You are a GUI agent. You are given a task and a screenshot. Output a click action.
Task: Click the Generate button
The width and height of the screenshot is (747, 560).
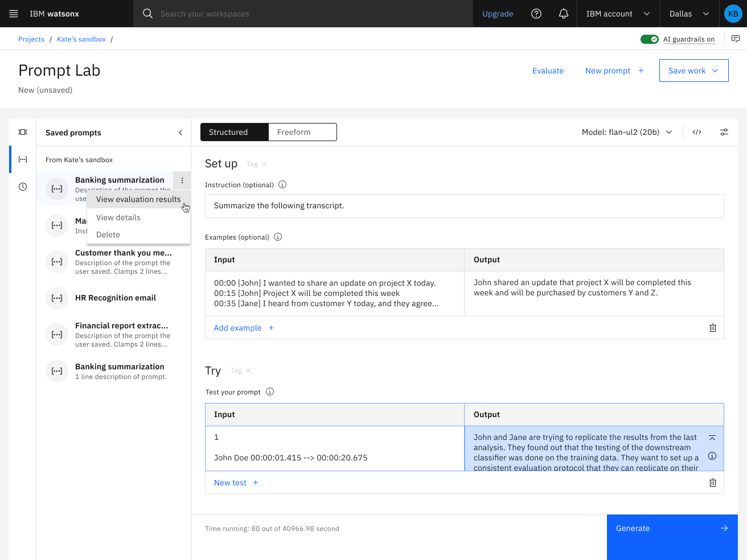click(x=672, y=537)
